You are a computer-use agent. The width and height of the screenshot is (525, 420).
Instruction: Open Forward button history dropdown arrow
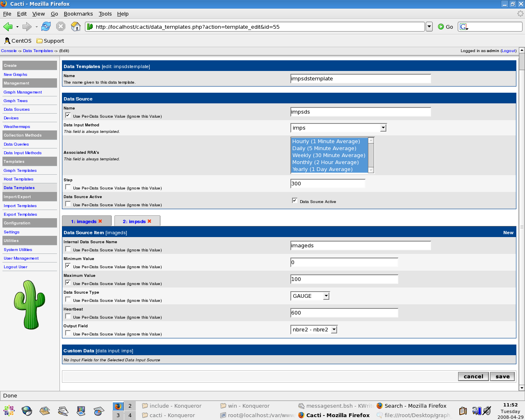tap(37, 27)
